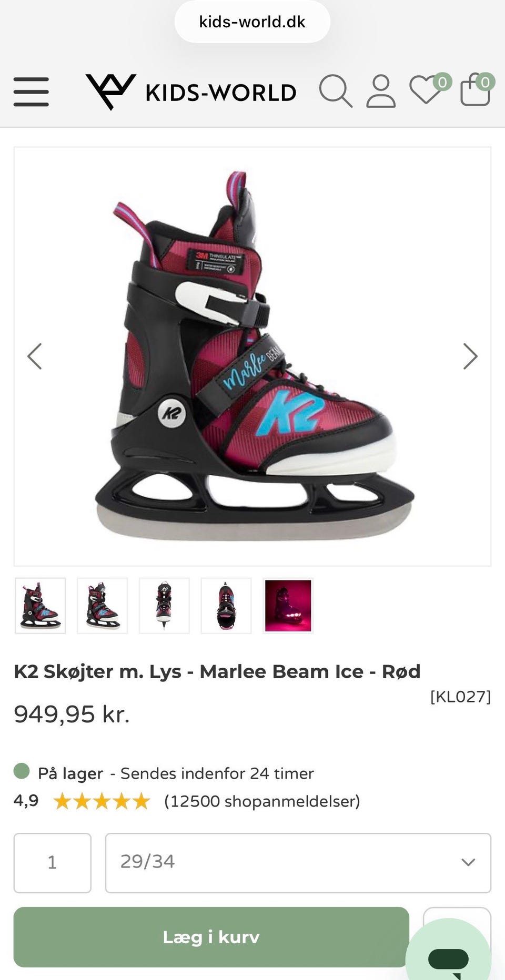This screenshot has height=980, width=505.
Task: Click the kids-world.dk address bar
Action: coord(252,22)
